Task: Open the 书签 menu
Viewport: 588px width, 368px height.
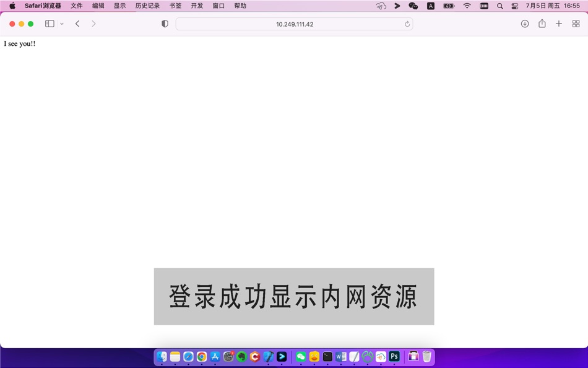Action: point(175,6)
